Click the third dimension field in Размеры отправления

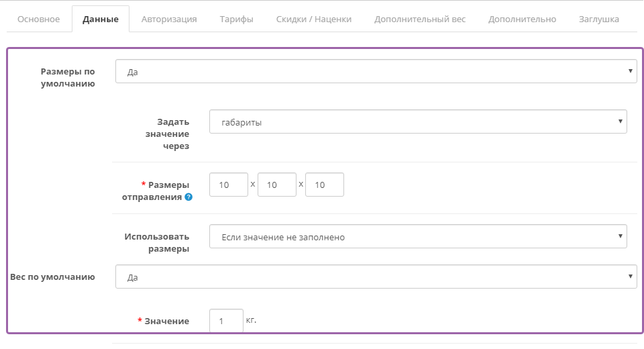point(324,185)
